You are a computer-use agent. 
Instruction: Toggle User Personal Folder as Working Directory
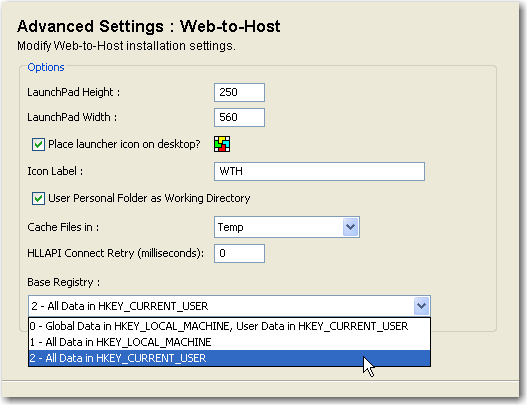pos(38,198)
